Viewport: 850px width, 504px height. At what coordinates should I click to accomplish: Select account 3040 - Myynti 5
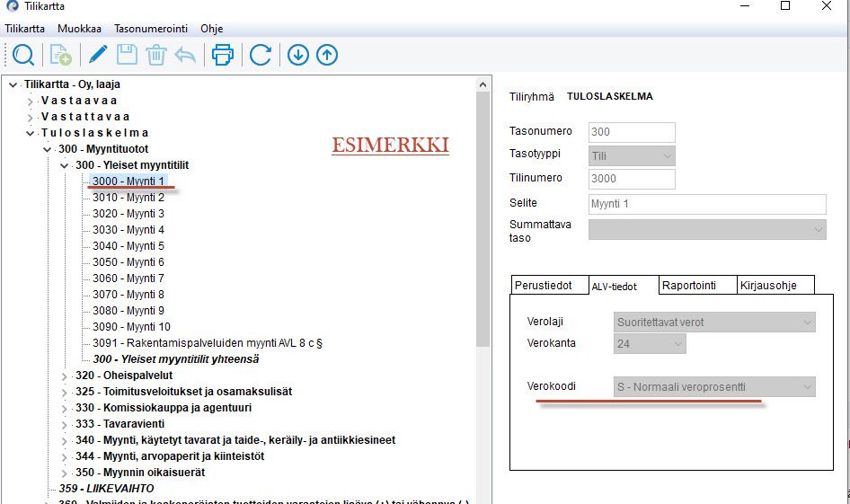(128, 246)
